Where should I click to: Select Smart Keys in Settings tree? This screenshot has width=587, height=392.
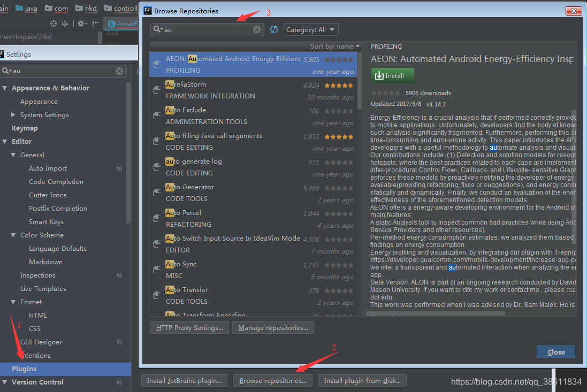[x=46, y=222]
